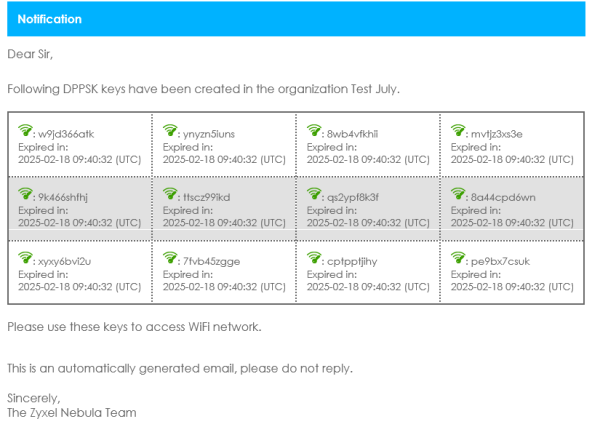Click WiFi icon beside key cptpptjihy

(x=314, y=258)
